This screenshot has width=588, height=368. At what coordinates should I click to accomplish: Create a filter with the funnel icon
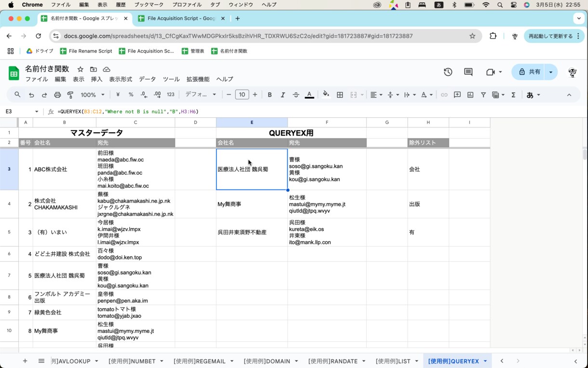click(483, 95)
